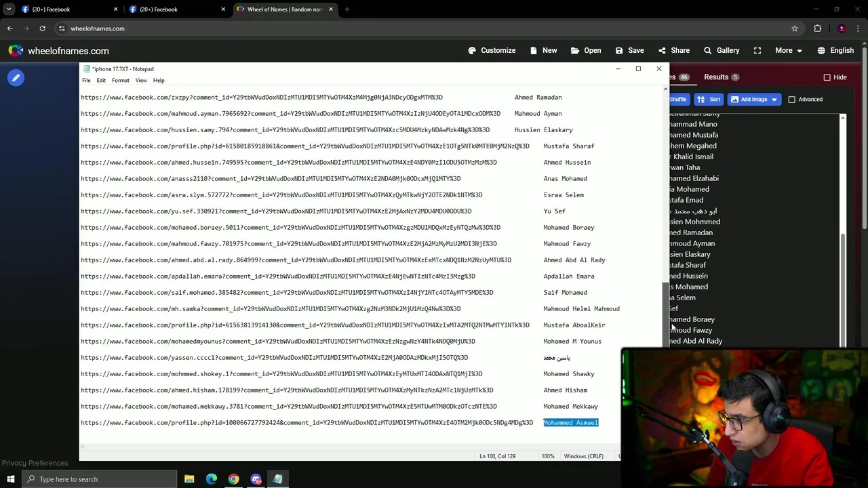Save the current wheel
The width and height of the screenshot is (868, 488).
tap(629, 50)
